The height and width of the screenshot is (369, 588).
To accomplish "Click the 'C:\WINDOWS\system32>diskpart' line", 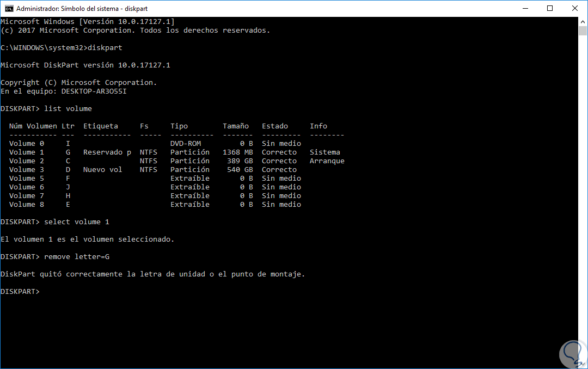I will point(62,48).
